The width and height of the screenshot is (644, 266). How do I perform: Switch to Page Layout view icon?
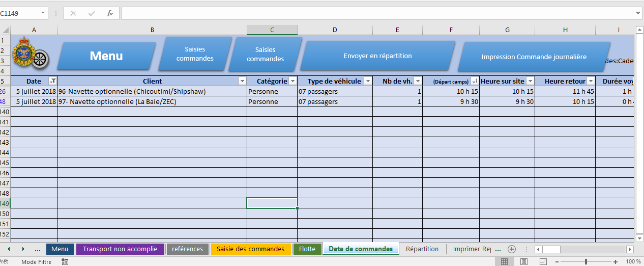tap(524, 261)
